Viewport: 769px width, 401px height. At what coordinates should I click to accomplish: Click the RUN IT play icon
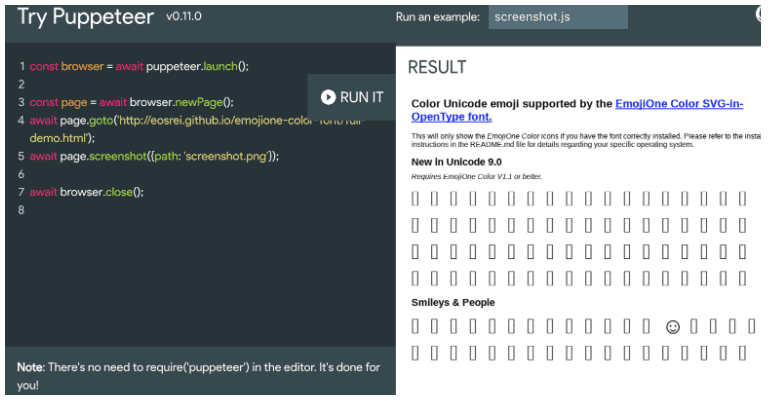(328, 97)
